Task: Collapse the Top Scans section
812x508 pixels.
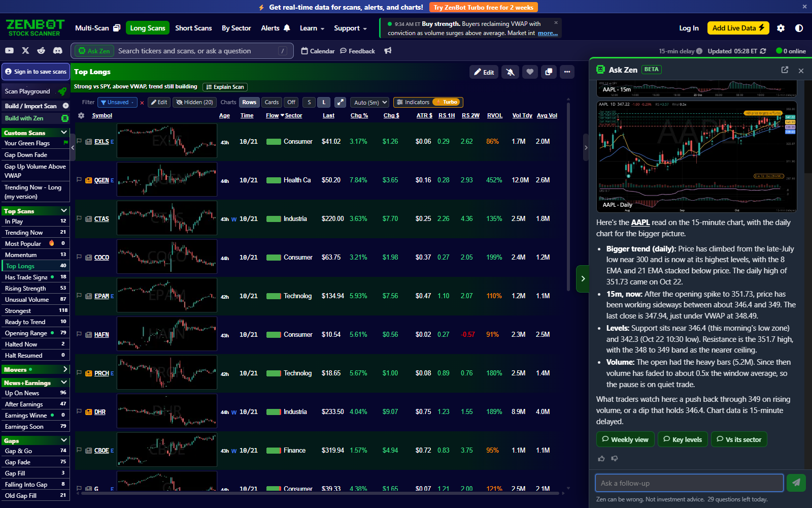Action: (64, 210)
